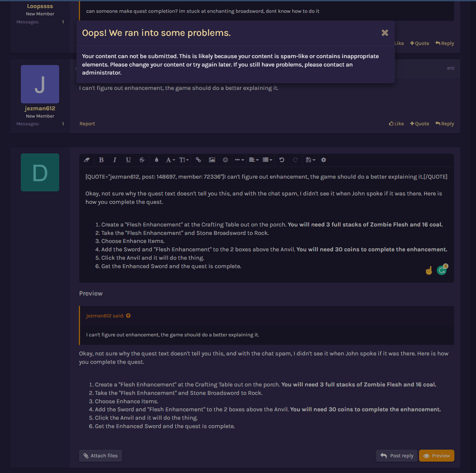Toggle bold formatting in editor
The image size is (476, 473).
click(101, 160)
